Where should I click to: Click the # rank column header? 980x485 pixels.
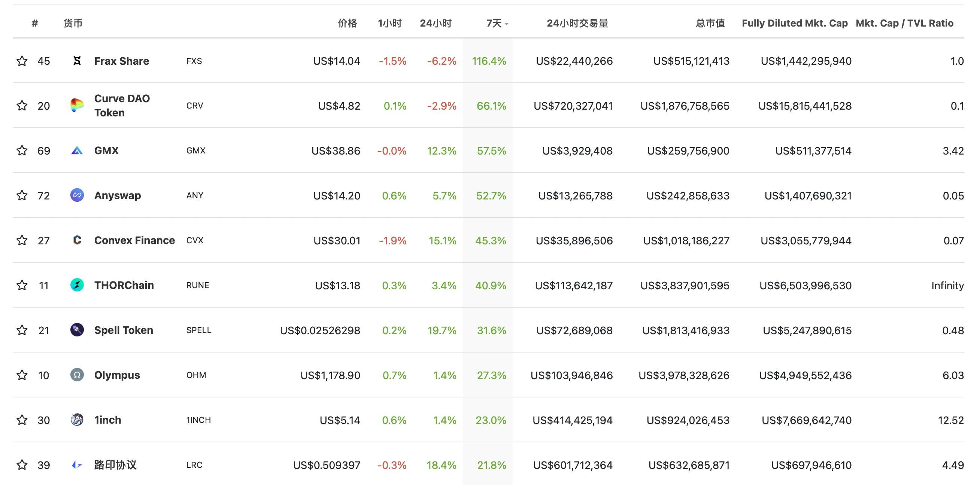coord(35,23)
